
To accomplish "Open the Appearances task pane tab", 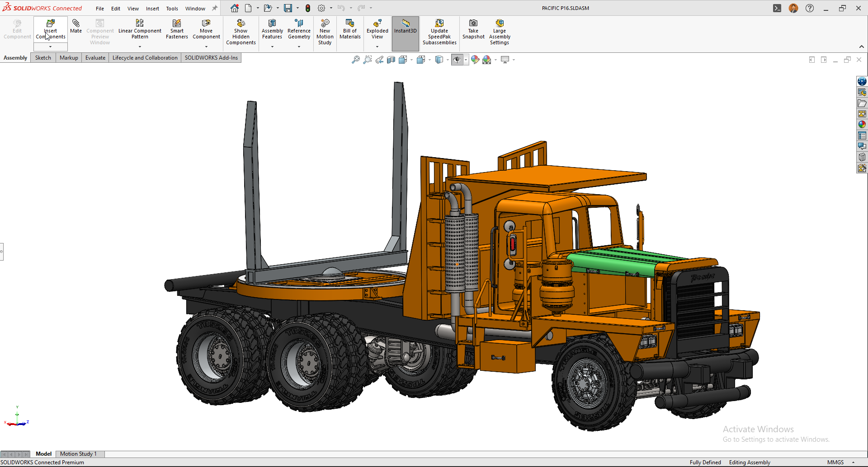I will 862,125.
